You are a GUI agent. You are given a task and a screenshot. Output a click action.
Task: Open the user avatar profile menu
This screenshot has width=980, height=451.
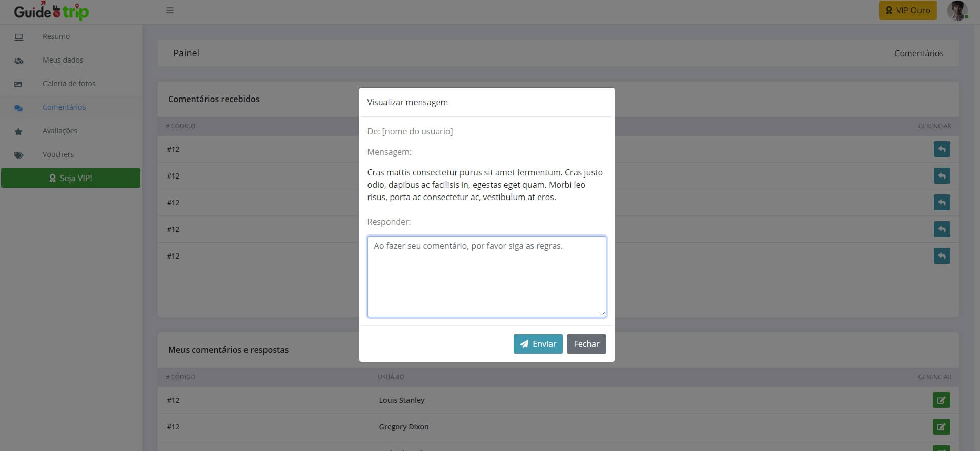point(957,10)
